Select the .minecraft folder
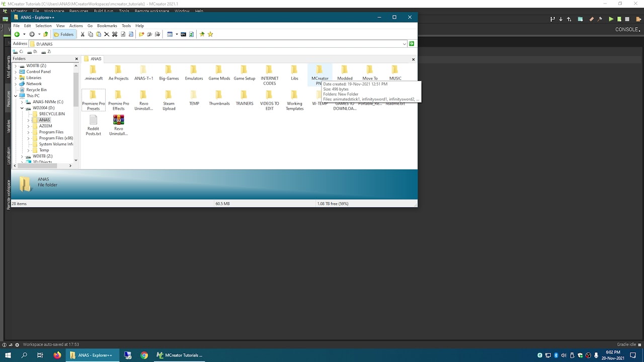 coord(93,73)
